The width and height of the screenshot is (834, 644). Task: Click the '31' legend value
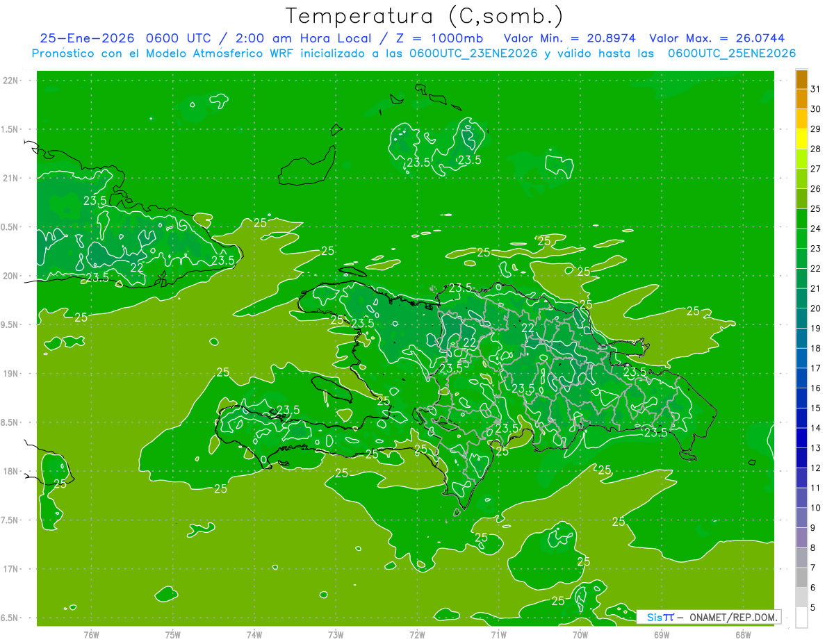[x=815, y=89]
